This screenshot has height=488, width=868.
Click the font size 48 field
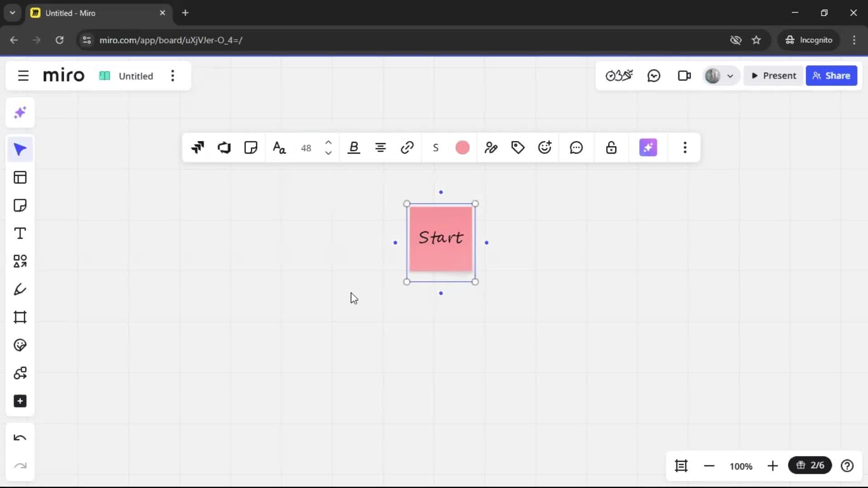click(x=306, y=148)
